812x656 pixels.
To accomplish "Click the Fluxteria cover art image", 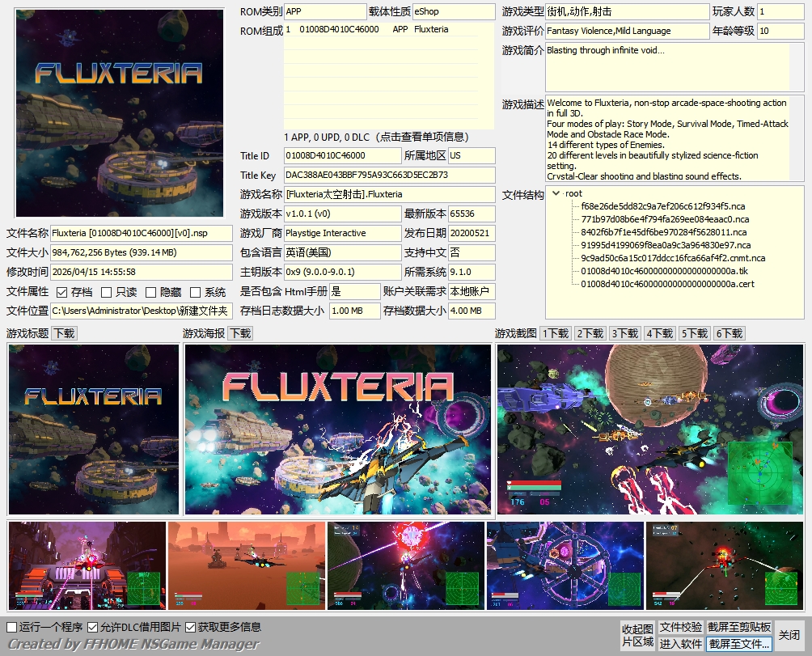I will (x=120, y=113).
